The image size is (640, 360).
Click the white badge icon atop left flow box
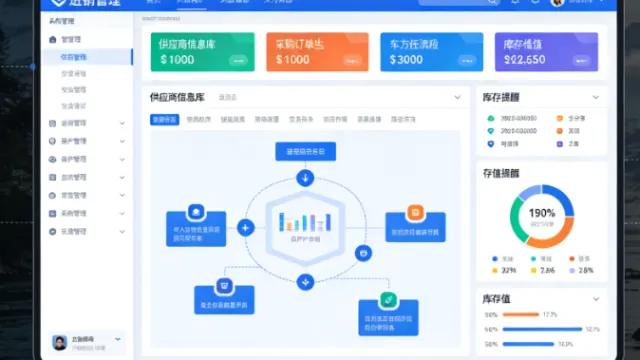(x=196, y=212)
